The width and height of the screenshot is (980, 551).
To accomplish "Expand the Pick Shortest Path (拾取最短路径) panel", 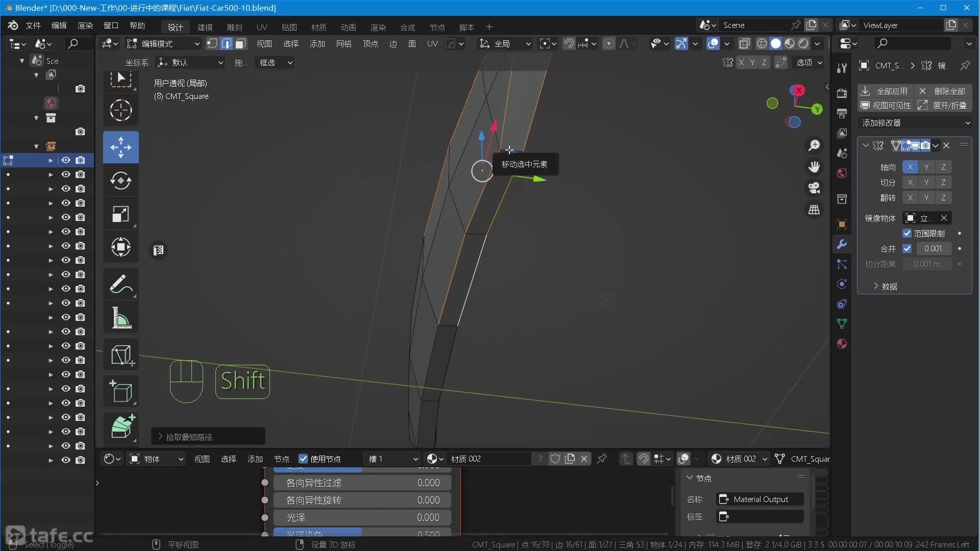I will click(208, 437).
